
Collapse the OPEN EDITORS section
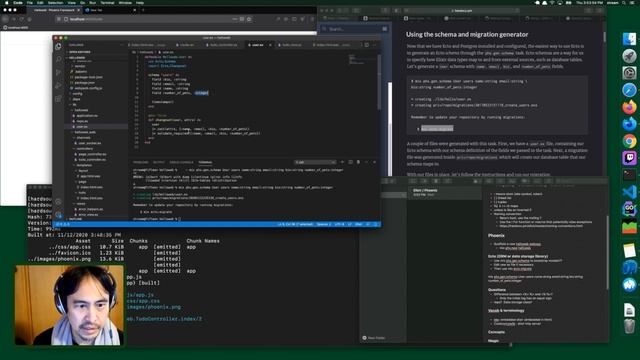click(x=80, y=52)
